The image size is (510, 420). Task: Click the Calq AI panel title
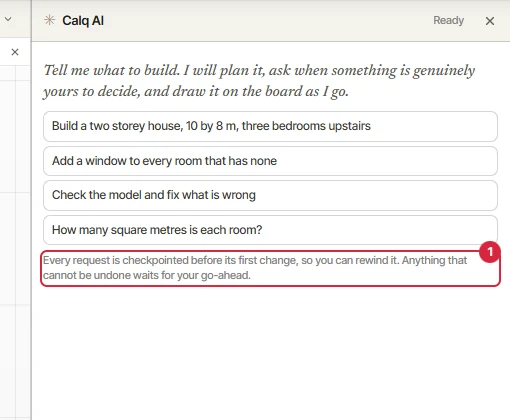click(83, 21)
